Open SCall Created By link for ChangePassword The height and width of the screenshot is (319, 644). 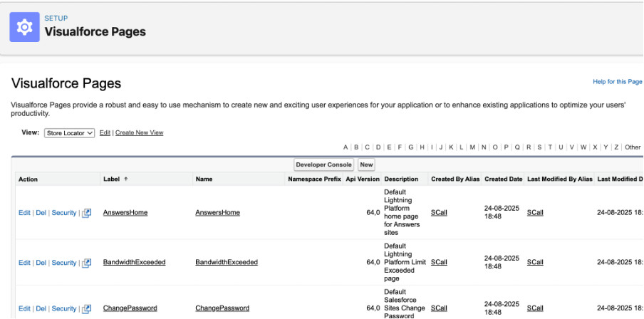[439, 308]
